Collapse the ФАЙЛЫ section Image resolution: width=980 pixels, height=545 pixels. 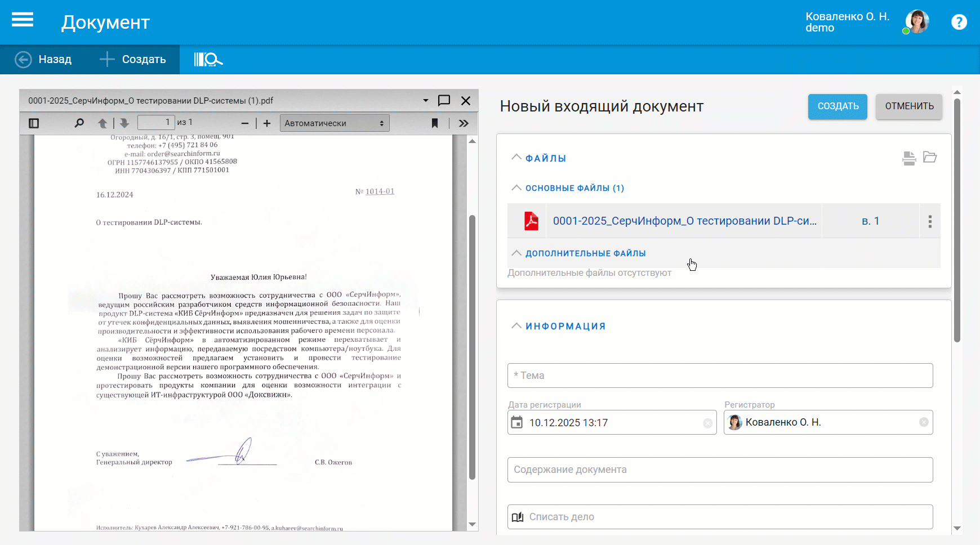516,158
